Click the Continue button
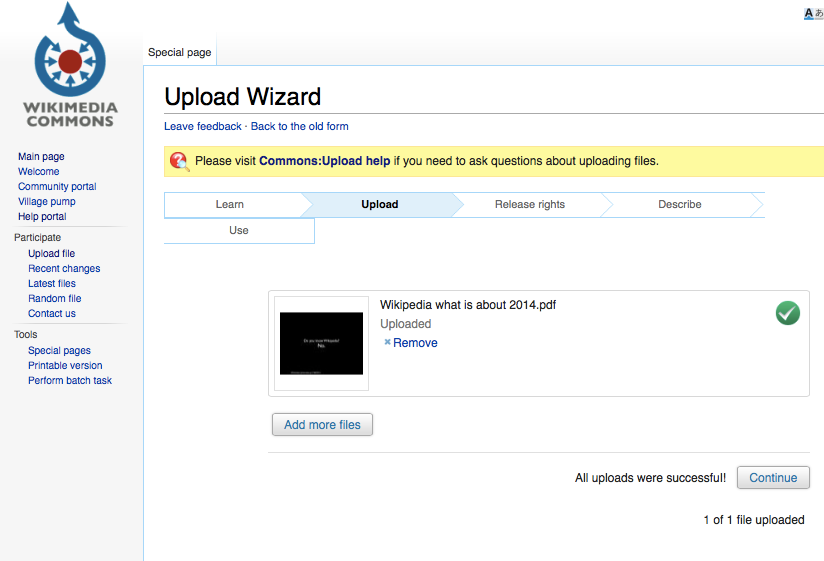This screenshot has height=561, width=824. click(773, 477)
